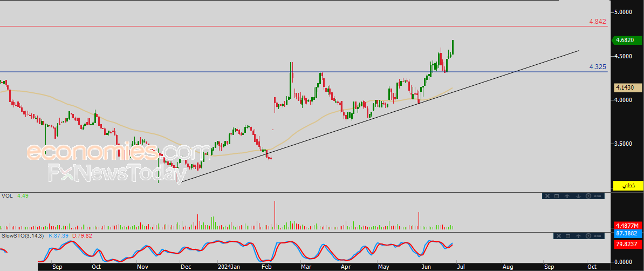Click the K:87.39 stochastic value
The image size is (644, 271).
point(59,235)
